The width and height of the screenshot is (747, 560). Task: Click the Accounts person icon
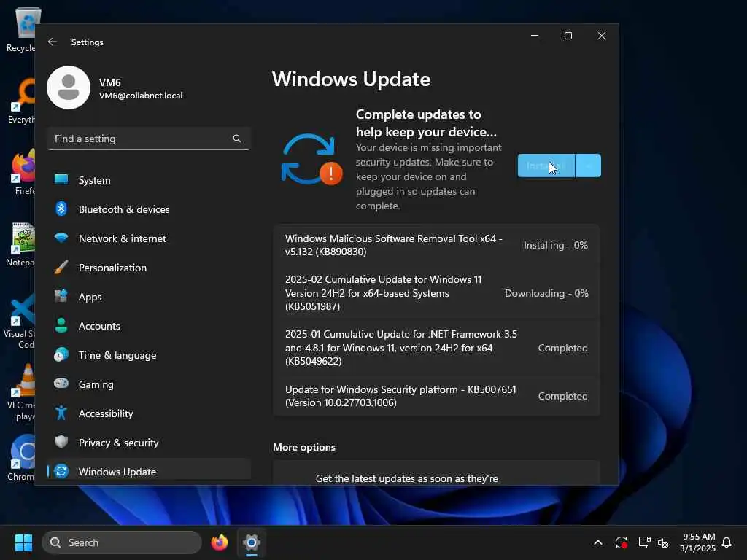[61, 325]
